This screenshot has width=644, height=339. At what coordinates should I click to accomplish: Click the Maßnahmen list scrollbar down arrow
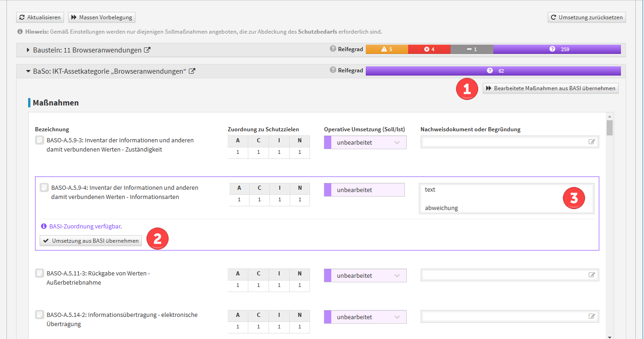(609, 336)
